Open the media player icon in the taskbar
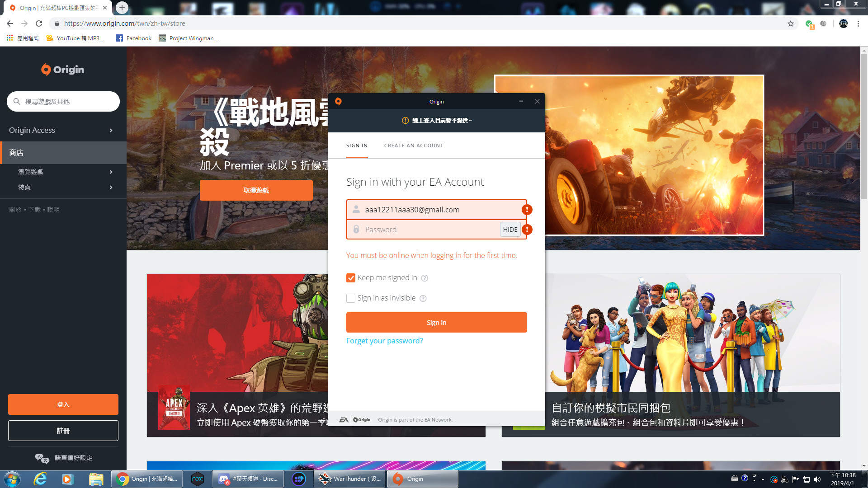The width and height of the screenshot is (868, 488). click(68, 479)
